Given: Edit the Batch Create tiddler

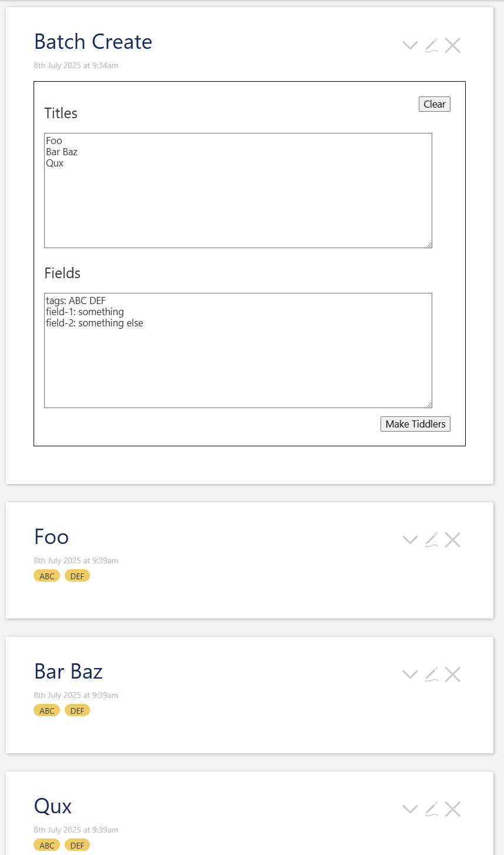Looking at the screenshot, I should [432, 45].
